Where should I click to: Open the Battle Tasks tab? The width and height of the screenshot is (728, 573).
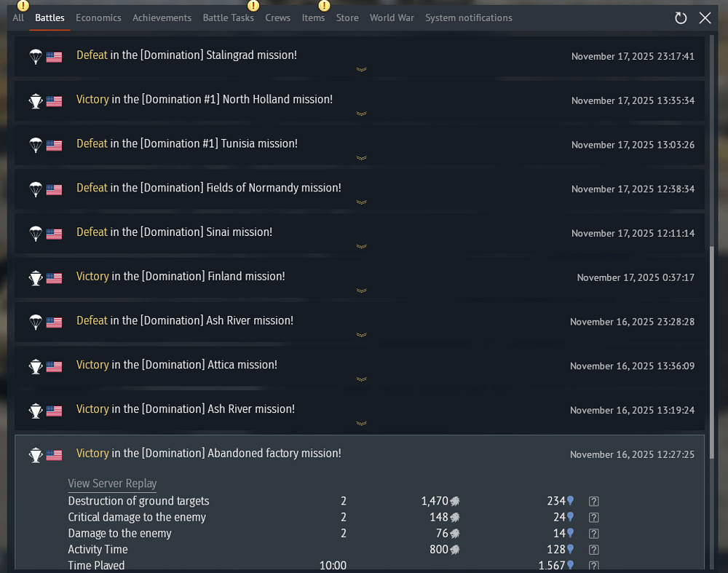228,17
